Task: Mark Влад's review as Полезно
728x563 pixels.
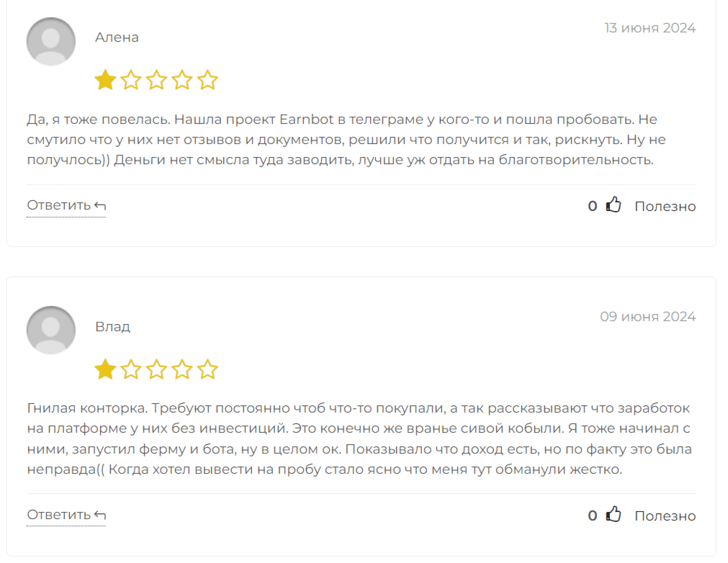Action: 665,515
